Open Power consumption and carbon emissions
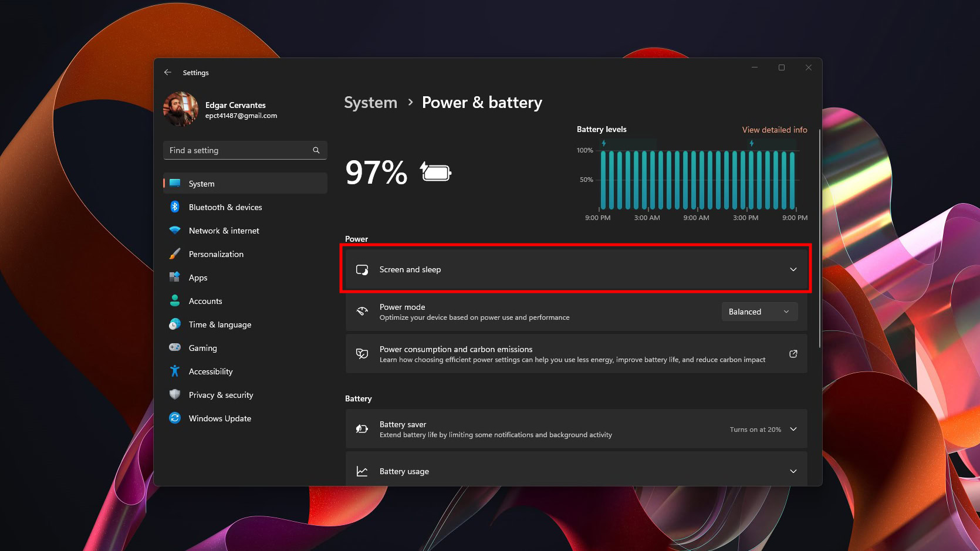This screenshot has height=551, width=980. 576,354
